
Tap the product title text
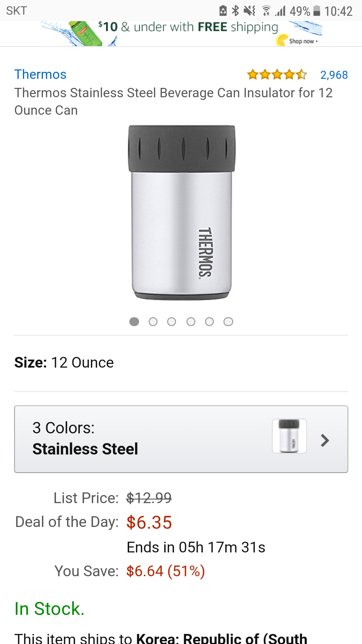[x=173, y=101]
